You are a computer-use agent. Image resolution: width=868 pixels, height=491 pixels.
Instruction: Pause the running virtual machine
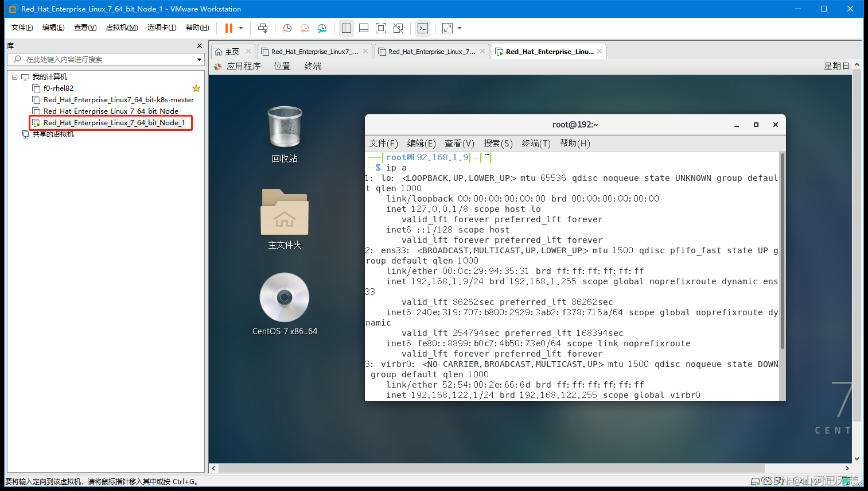tap(229, 28)
